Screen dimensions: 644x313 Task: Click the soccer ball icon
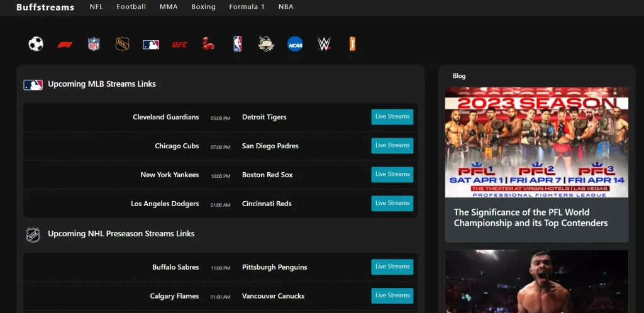36,44
